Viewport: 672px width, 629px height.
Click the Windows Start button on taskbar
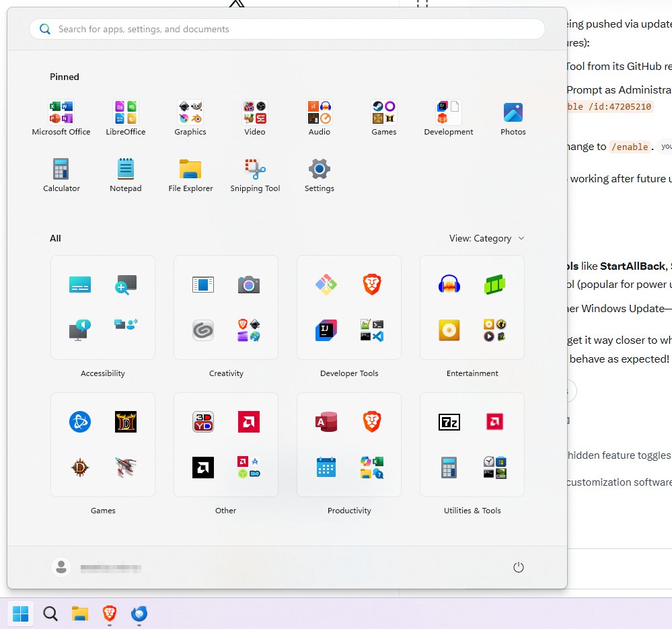pyautogui.click(x=20, y=614)
